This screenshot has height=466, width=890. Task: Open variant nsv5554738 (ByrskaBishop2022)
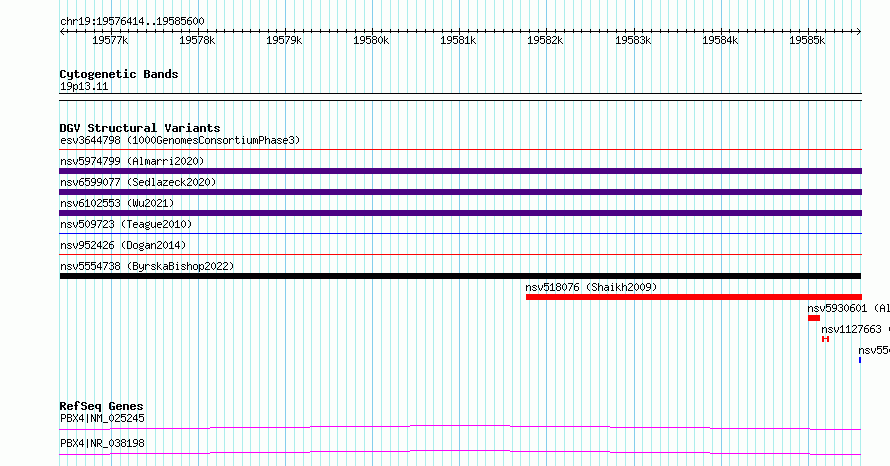pyautogui.click(x=147, y=266)
